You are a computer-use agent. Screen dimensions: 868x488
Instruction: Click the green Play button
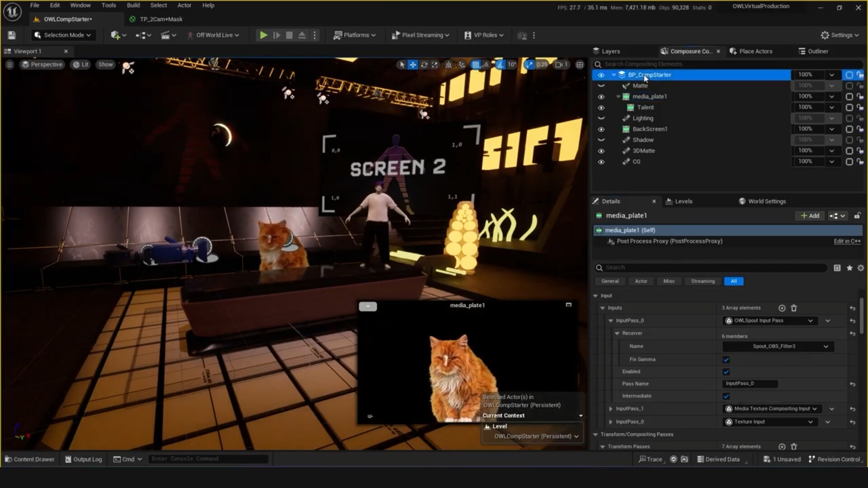263,35
